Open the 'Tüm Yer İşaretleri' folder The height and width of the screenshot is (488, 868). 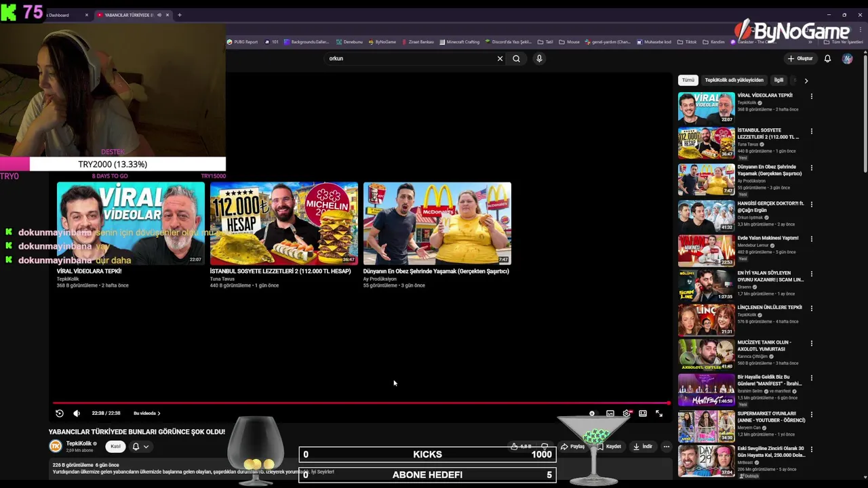pos(844,42)
